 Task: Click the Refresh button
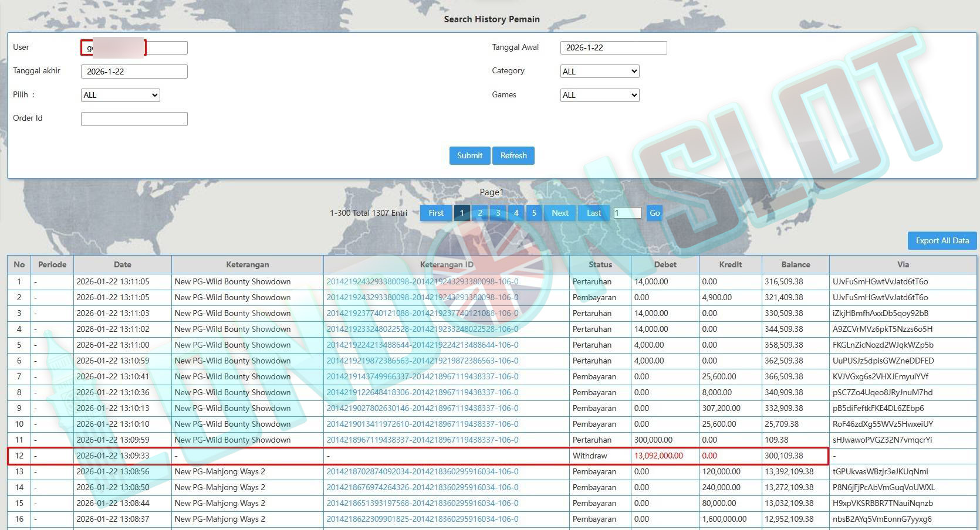(x=513, y=155)
